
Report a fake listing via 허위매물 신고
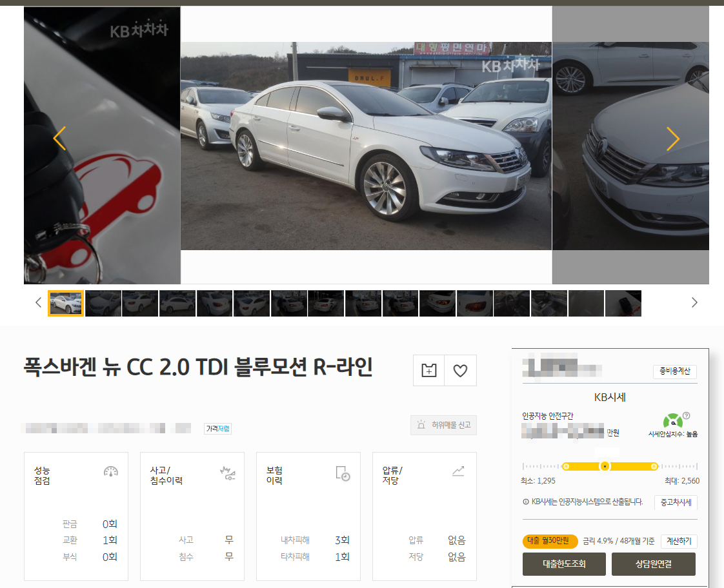pyautogui.click(x=444, y=426)
